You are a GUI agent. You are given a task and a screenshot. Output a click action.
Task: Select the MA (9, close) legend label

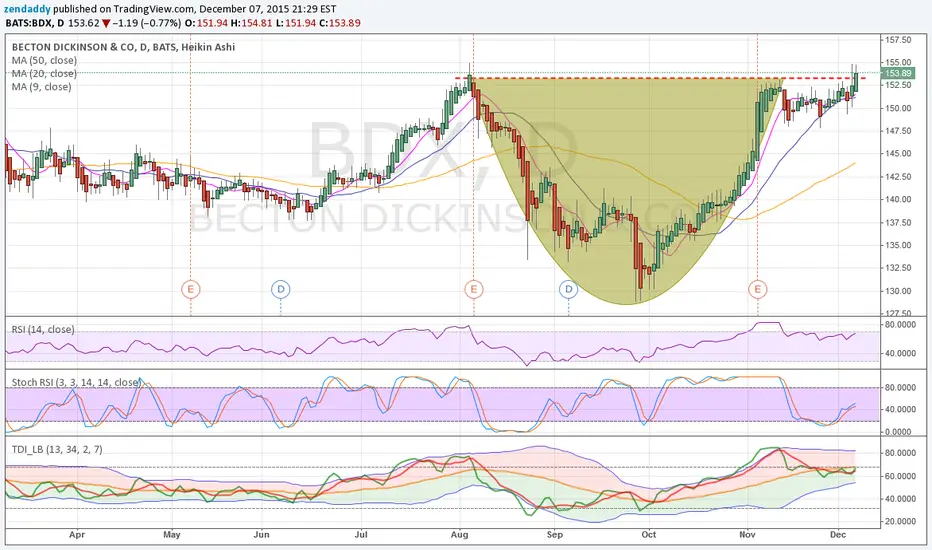pyautogui.click(x=42, y=86)
